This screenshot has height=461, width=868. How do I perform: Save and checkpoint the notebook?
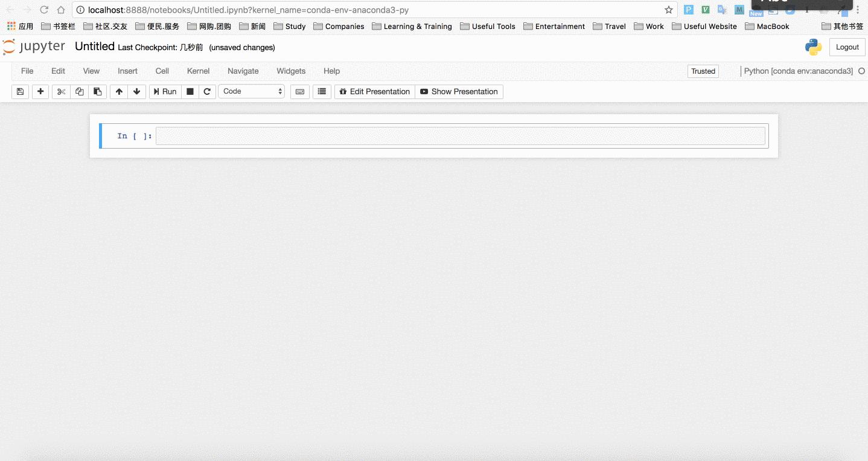click(20, 91)
